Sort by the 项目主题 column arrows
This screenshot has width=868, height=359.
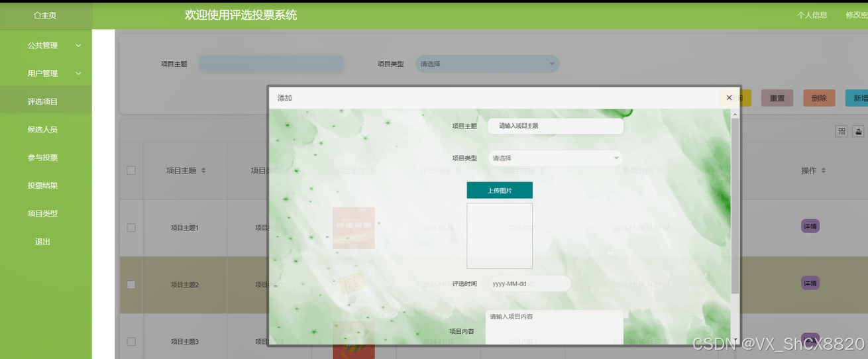[x=203, y=170]
